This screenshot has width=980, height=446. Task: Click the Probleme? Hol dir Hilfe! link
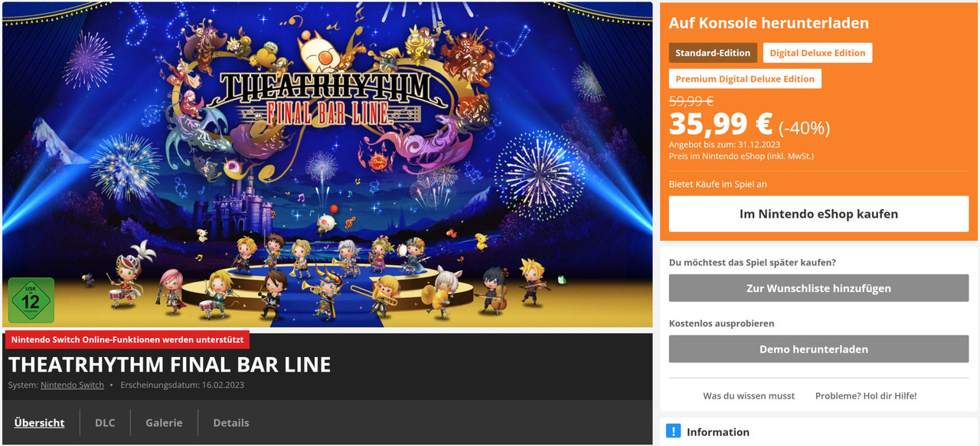coord(866,395)
